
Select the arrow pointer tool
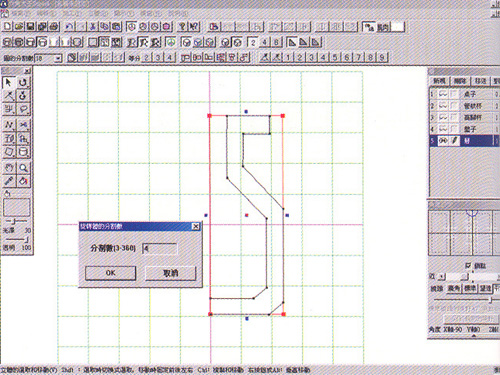click(x=9, y=82)
